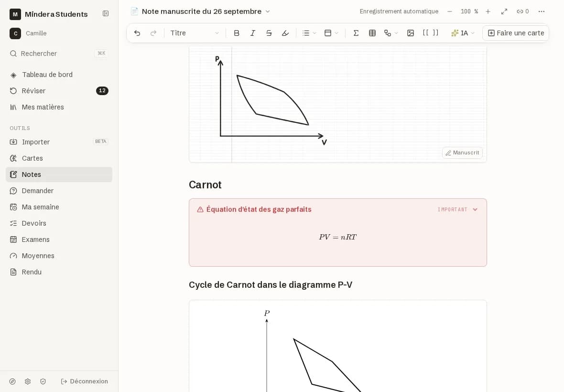Image resolution: width=564 pixels, height=392 pixels.
Task: Collapse the sidebar panel icon
Action: (x=105, y=14)
